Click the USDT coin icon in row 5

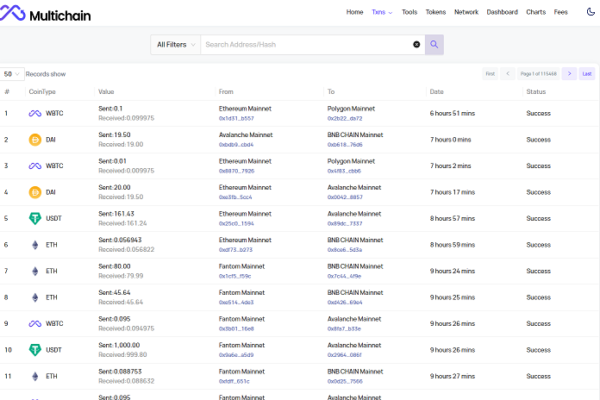click(x=35, y=218)
